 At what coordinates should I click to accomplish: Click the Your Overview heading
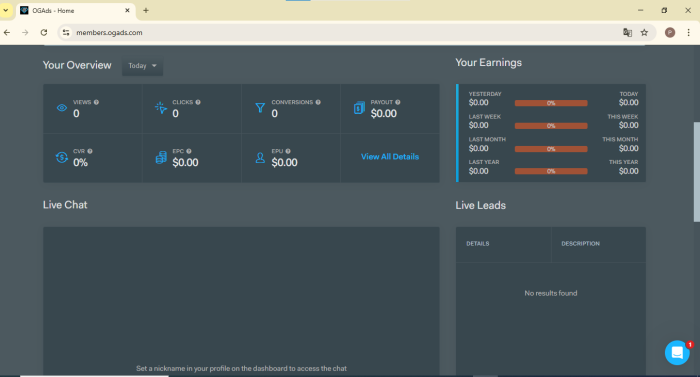(x=77, y=65)
